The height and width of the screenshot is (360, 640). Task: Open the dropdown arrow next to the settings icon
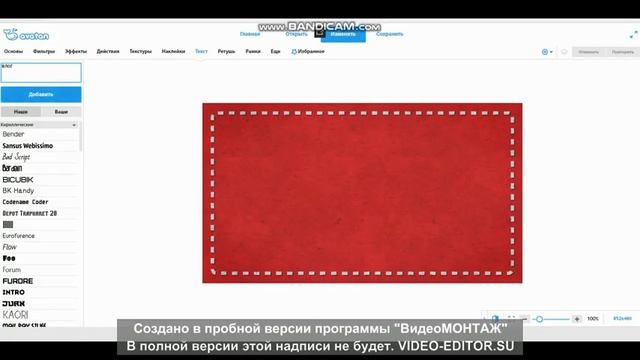pyautogui.click(x=551, y=52)
